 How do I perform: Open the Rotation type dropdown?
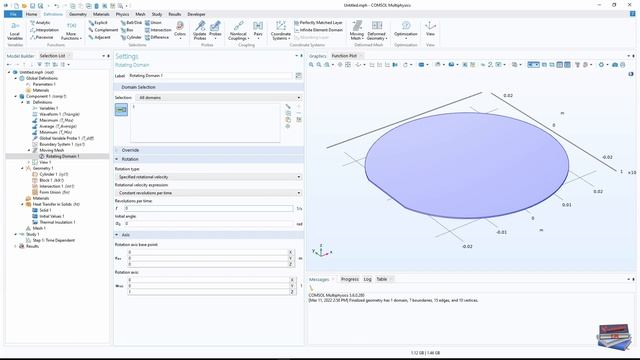pyautogui.click(x=209, y=177)
